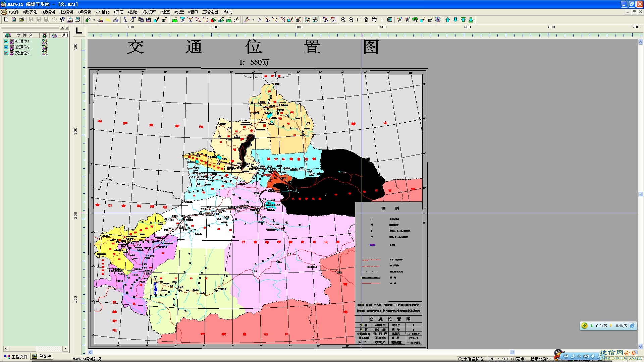Select the green input region tool

(174, 20)
